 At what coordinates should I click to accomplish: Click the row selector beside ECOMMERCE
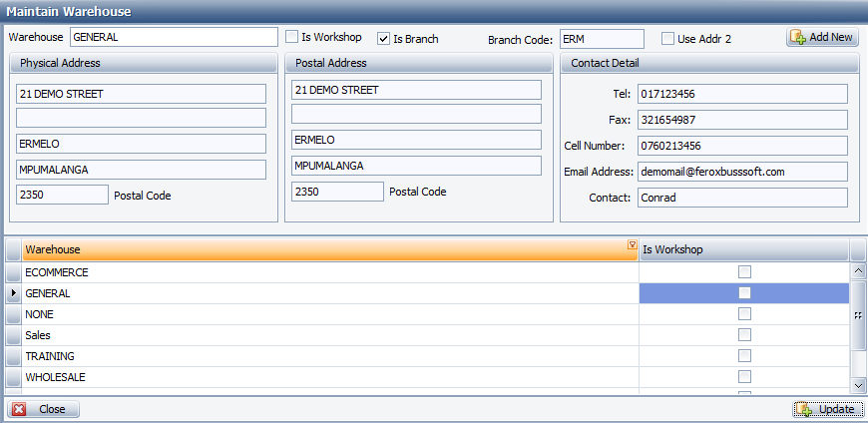tap(13, 272)
